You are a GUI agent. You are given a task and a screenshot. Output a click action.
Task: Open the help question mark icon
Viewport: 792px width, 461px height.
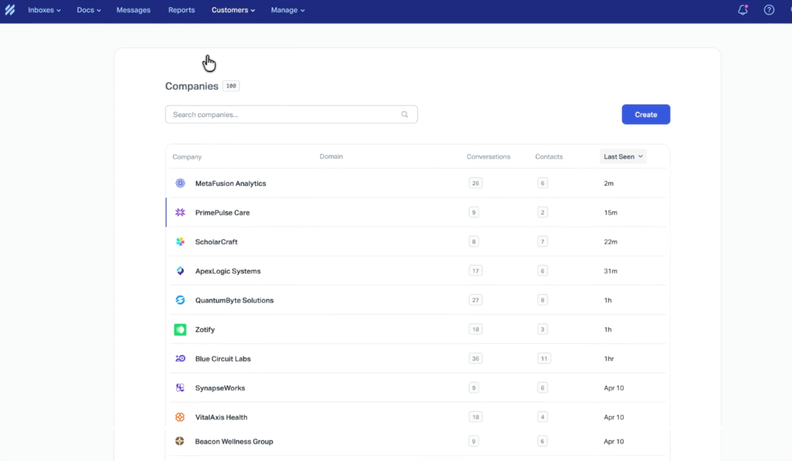tap(769, 10)
